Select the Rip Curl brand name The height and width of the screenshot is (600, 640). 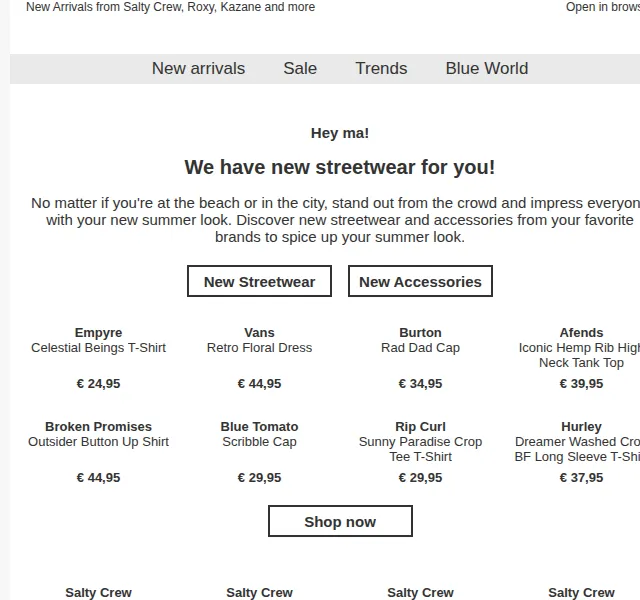click(x=420, y=427)
